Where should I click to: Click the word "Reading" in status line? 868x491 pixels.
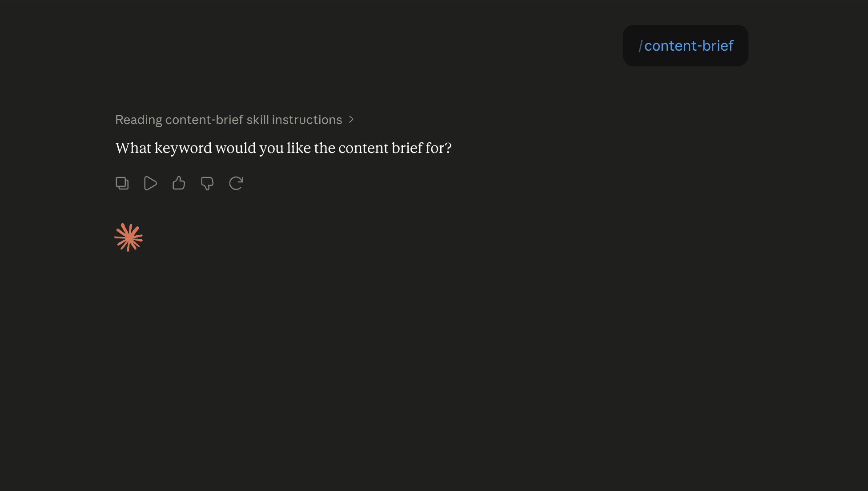tap(139, 120)
